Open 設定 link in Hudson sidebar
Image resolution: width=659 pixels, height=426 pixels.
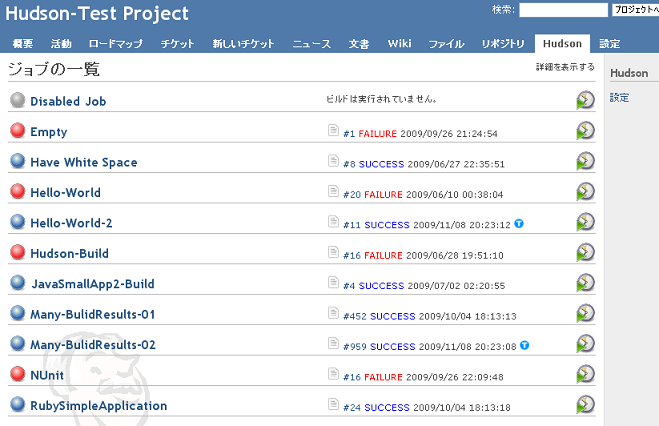619,98
